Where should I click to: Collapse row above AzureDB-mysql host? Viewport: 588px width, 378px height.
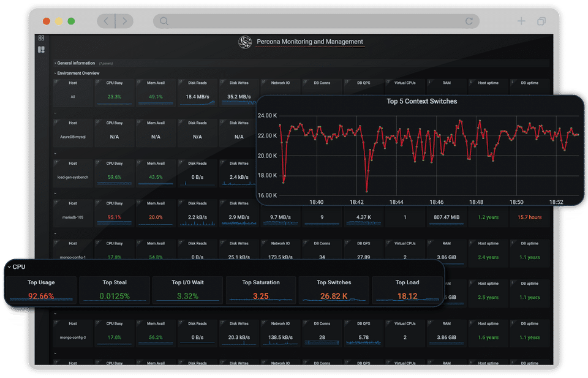coord(55,113)
